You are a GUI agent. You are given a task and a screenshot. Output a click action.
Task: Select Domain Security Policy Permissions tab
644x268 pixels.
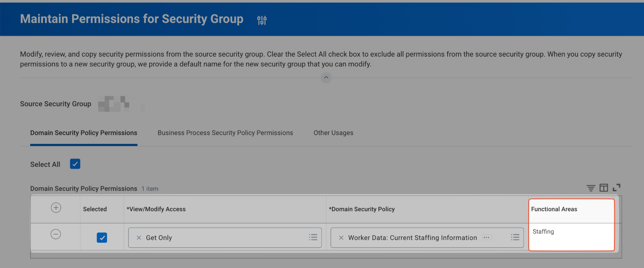click(83, 133)
